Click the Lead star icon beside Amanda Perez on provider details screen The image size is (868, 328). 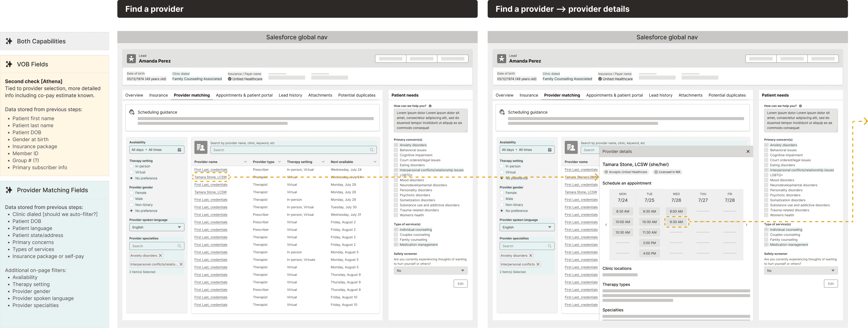tap(501, 59)
